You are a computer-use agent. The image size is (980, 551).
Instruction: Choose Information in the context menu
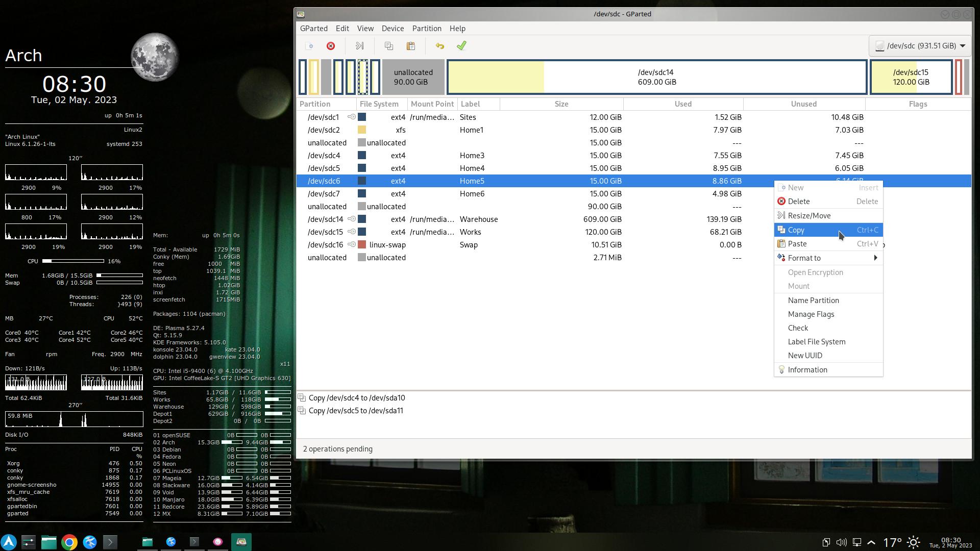tap(807, 370)
